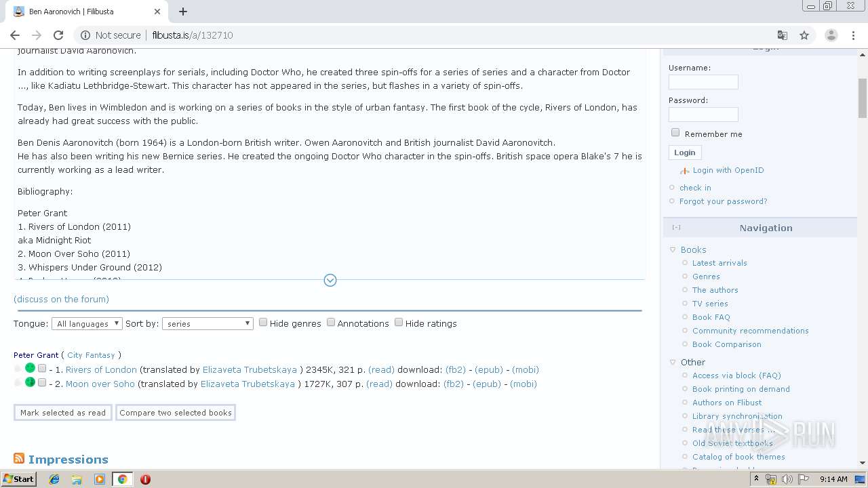Open Community recommendations in Navigation

pyautogui.click(x=750, y=331)
